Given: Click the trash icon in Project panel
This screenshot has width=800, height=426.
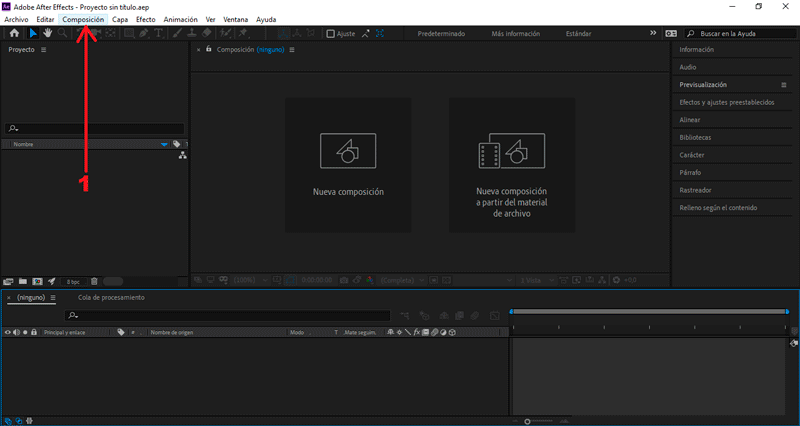Looking at the screenshot, I should point(94,282).
